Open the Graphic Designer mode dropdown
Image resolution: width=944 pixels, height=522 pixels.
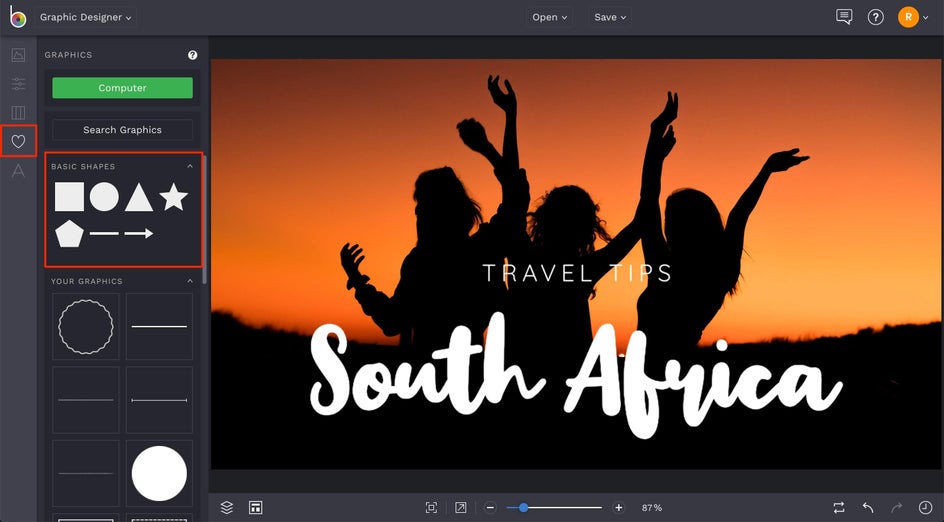[85, 17]
